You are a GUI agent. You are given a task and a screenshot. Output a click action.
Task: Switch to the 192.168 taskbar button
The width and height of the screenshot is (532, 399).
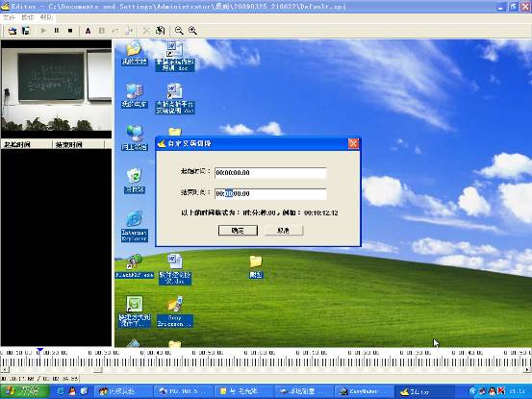183,391
